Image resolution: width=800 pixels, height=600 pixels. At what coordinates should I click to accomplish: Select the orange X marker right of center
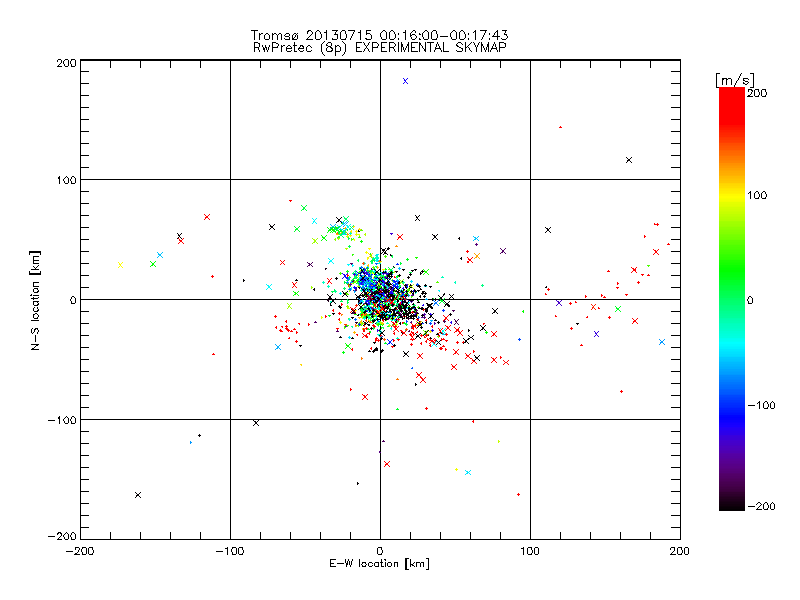[477, 256]
